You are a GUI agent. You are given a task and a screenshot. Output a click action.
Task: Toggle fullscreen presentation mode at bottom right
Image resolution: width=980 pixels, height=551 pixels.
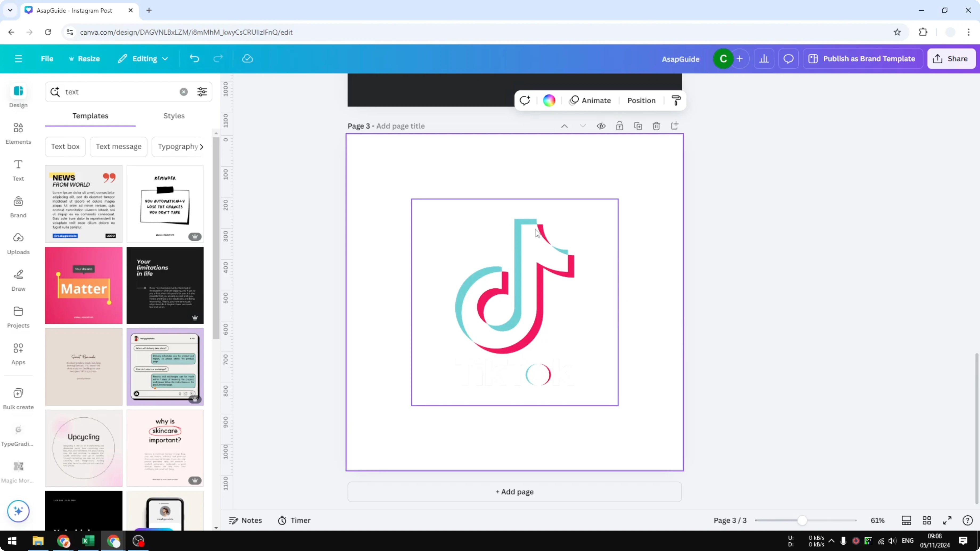point(947,520)
